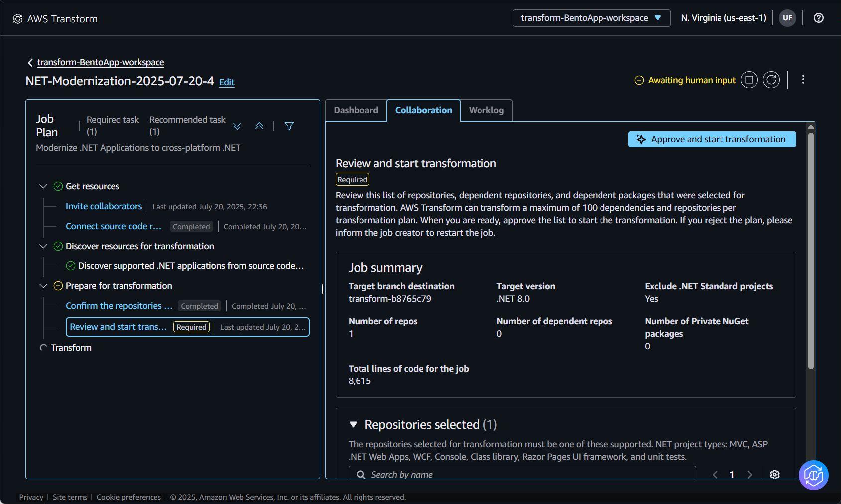The width and height of the screenshot is (841, 504).
Task: Click the Awaiting human input status text
Action: click(x=692, y=80)
